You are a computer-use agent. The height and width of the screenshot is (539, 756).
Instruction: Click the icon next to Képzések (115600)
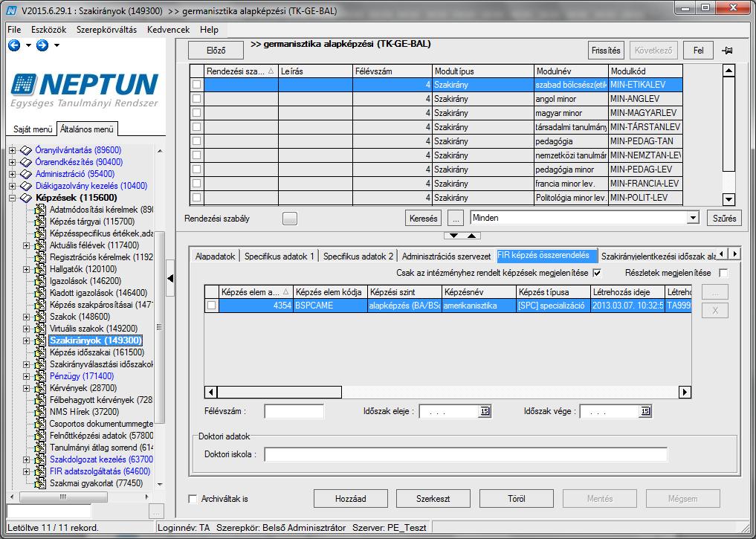[x=26, y=198]
